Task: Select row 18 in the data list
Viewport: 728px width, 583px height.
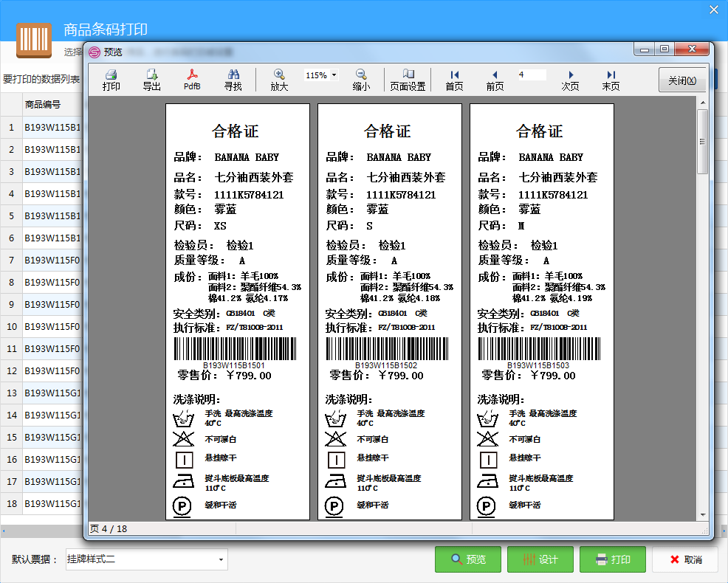Action: pyautogui.click(x=42, y=503)
